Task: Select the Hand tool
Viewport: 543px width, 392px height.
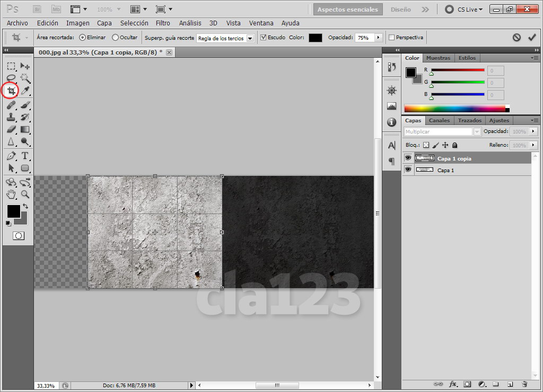Action: (11, 194)
